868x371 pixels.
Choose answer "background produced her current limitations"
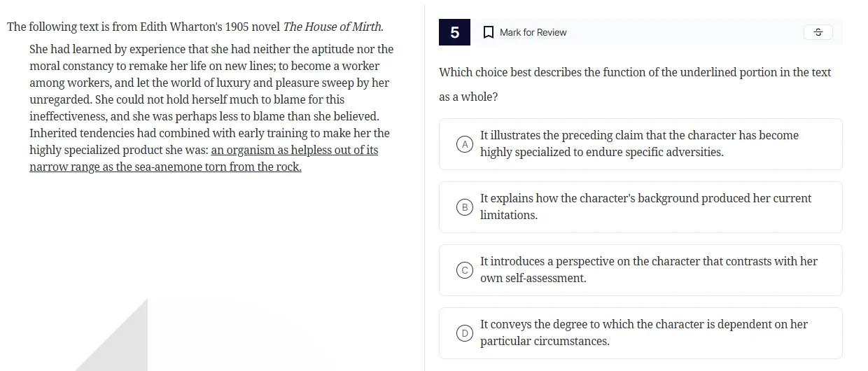(x=644, y=199)
